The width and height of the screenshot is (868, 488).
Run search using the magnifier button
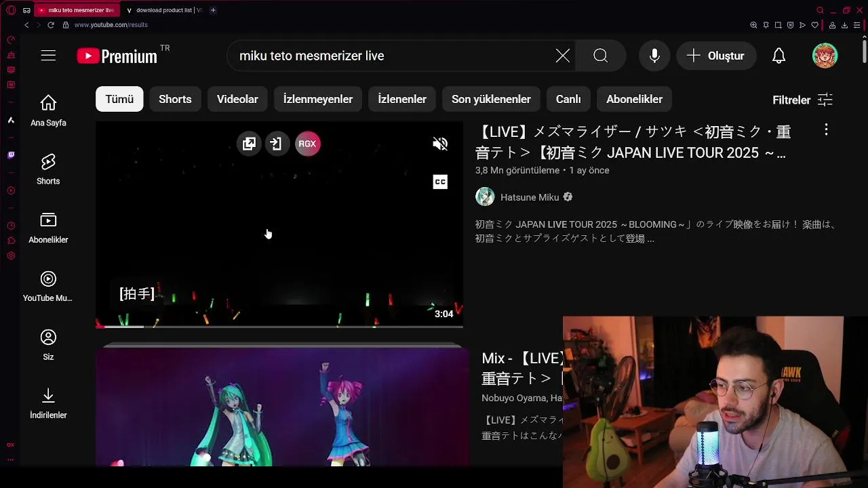click(x=601, y=56)
